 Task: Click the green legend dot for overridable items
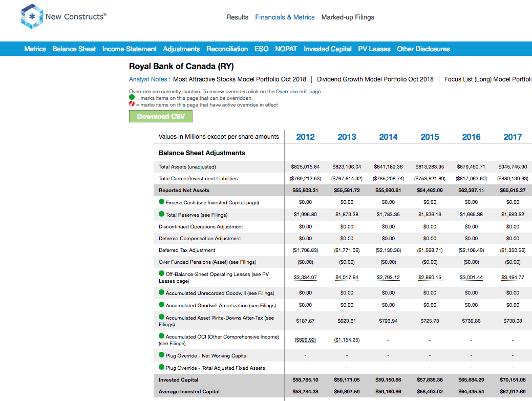[x=132, y=97]
